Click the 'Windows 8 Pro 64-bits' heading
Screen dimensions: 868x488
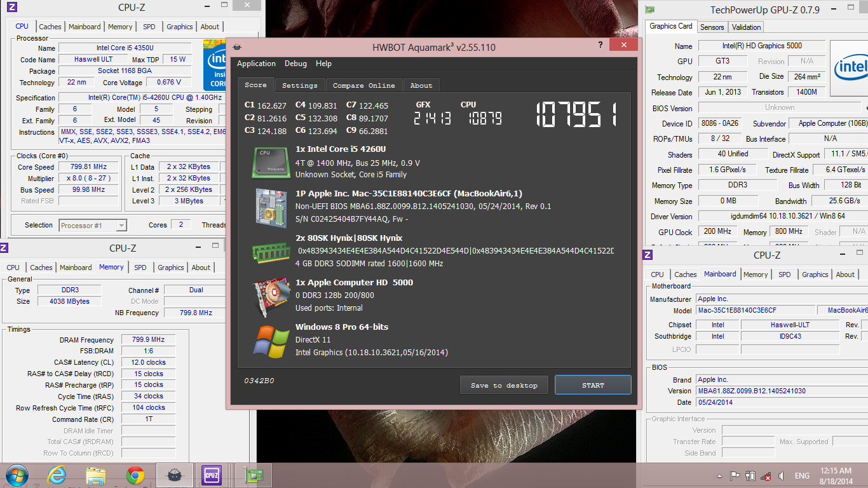pyautogui.click(x=342, y=327)
